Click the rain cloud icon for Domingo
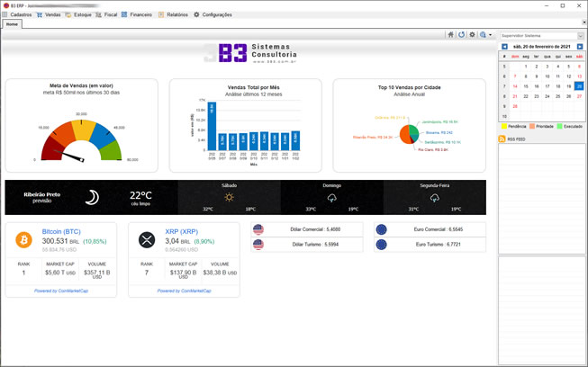This screenshot has height=367, width=588. tap(332, 198)
